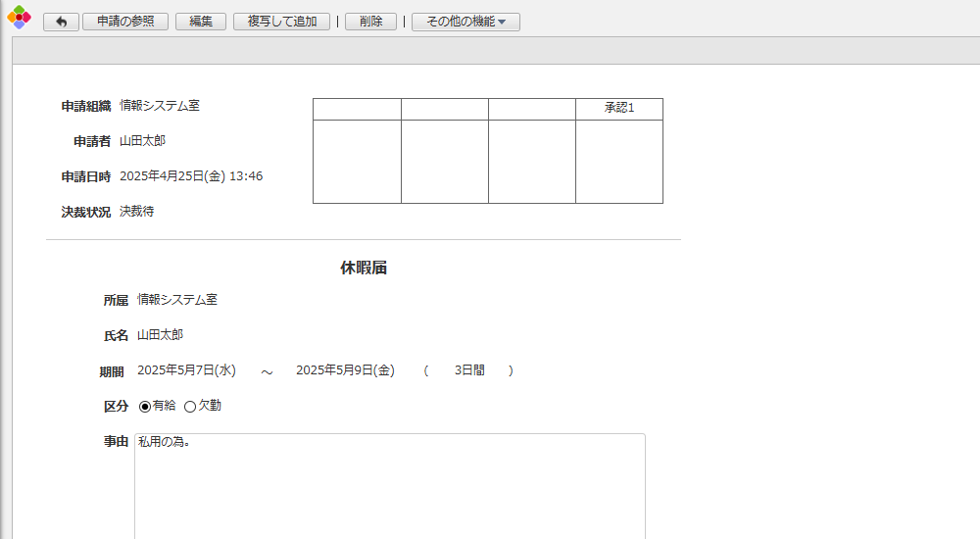The width and height of the screenshot is (980, 539).
Task: Click applicant name 山田太郎 beside 申請者
Action: tap(142, 141)
